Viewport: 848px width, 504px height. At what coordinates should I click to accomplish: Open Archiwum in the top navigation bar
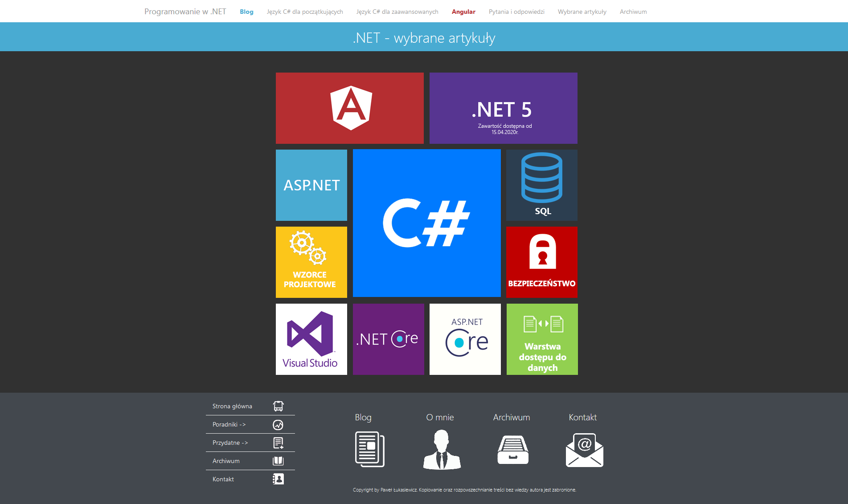tap(633, 12)
